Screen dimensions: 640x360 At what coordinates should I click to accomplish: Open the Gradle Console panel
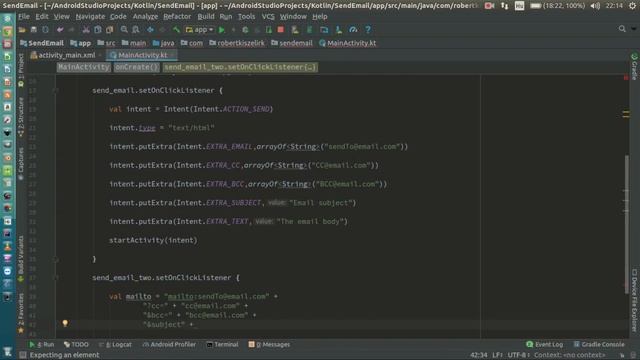599,344
